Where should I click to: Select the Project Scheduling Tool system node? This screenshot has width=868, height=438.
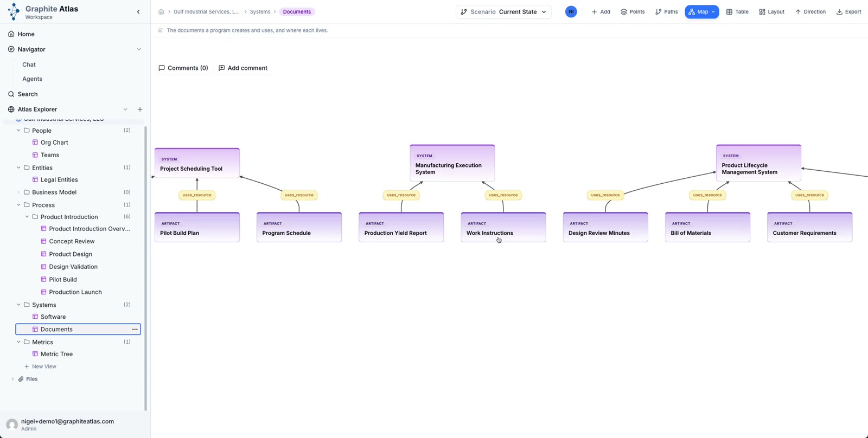(197, 163)
